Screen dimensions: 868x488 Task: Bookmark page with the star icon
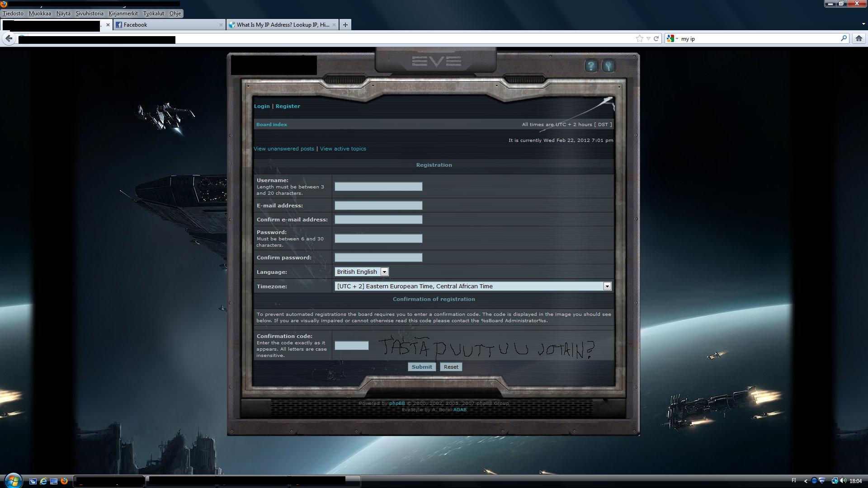tap(639, 39)
